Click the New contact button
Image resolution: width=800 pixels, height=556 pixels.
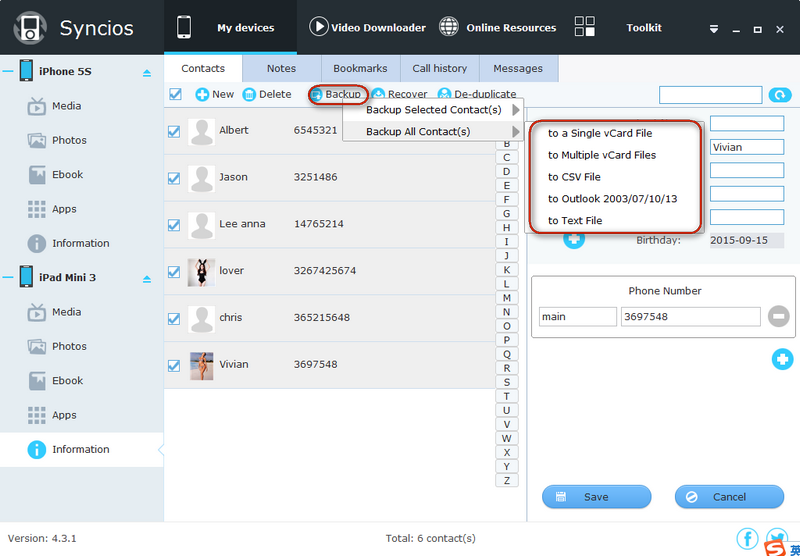215,94
